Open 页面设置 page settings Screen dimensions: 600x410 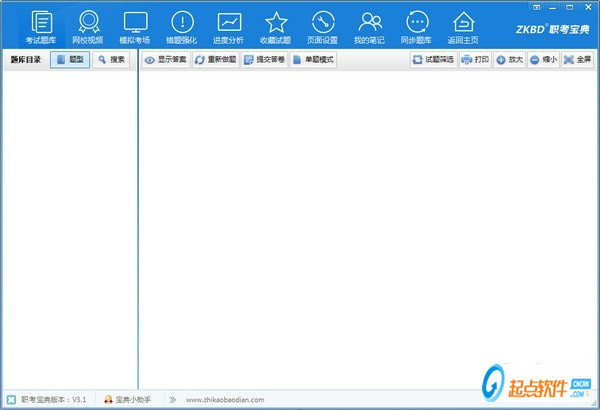(x=323, y=27)
